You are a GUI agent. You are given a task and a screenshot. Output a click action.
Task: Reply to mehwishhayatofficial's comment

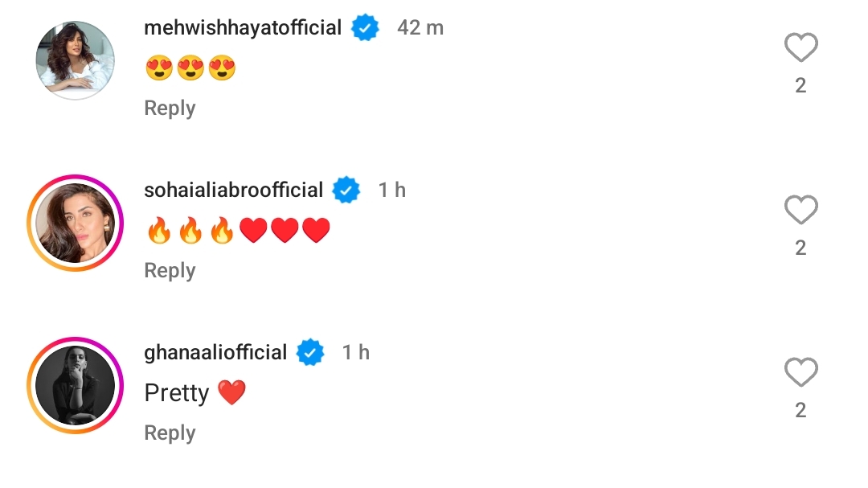click(170, 109)
